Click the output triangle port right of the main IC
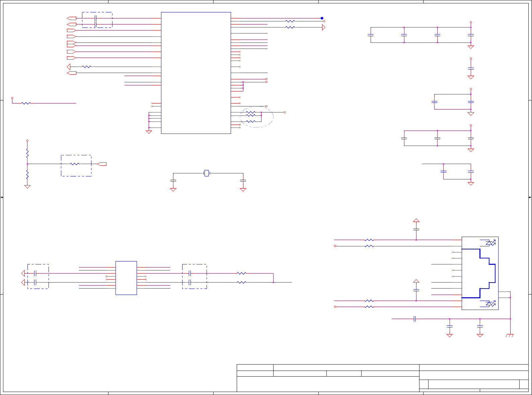The height and width of the screenshot is (395, 532). point(323,27)
